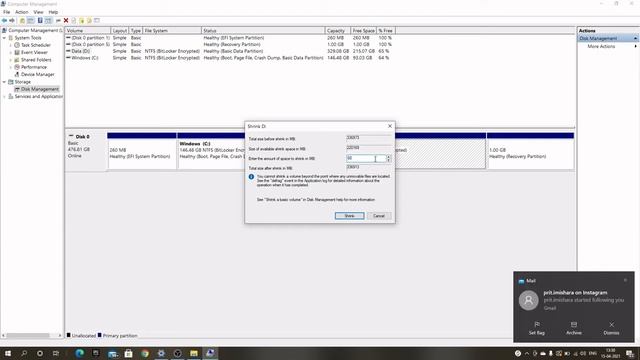640x360 pixels.
Task: Select the Disk 0 partition 1 row
Action: (229, 38)
